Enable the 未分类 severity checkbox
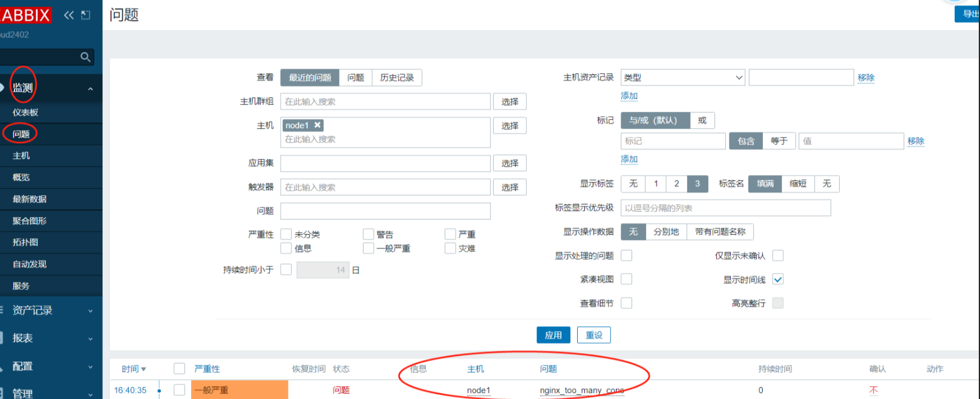 point(286,234)
